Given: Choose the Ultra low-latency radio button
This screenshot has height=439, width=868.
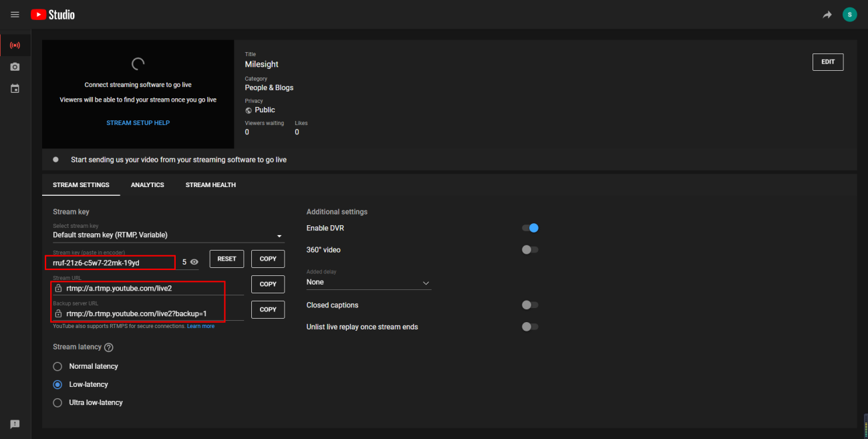Looking at the screenshot, I should pyautogui.click(x=57, y=403).
